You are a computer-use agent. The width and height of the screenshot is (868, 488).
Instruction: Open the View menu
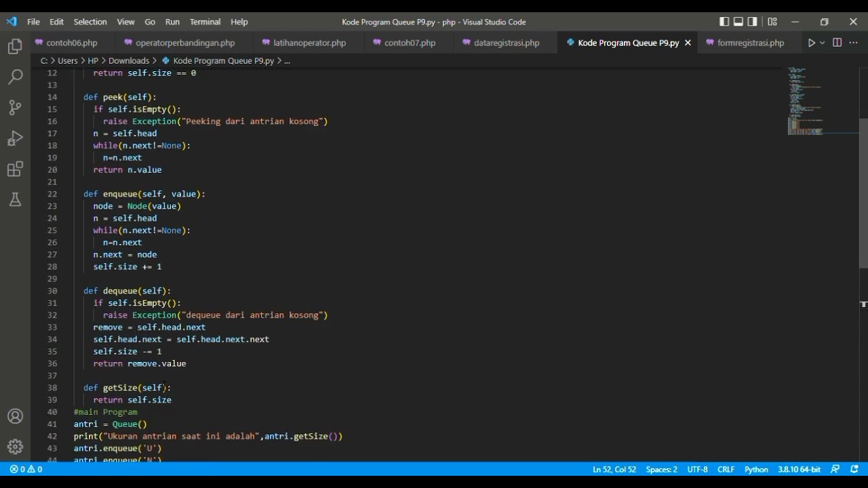click(x=125, y=22)
